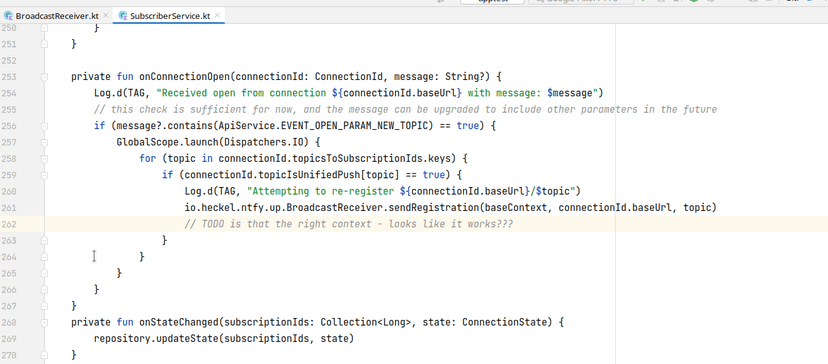Click the fold end marker at line 267
The height and width of the screenshot is (364, 828).
point(44,306)
